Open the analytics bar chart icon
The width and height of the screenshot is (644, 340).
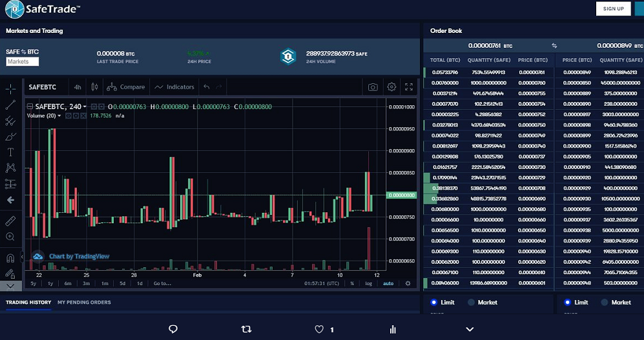[x=393, y=329]
